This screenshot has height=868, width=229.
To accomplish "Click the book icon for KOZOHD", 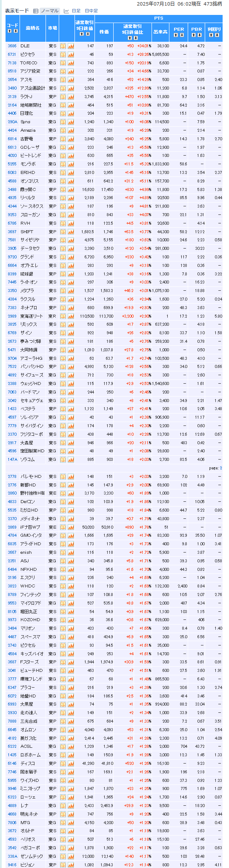I will tap(63, 619).
